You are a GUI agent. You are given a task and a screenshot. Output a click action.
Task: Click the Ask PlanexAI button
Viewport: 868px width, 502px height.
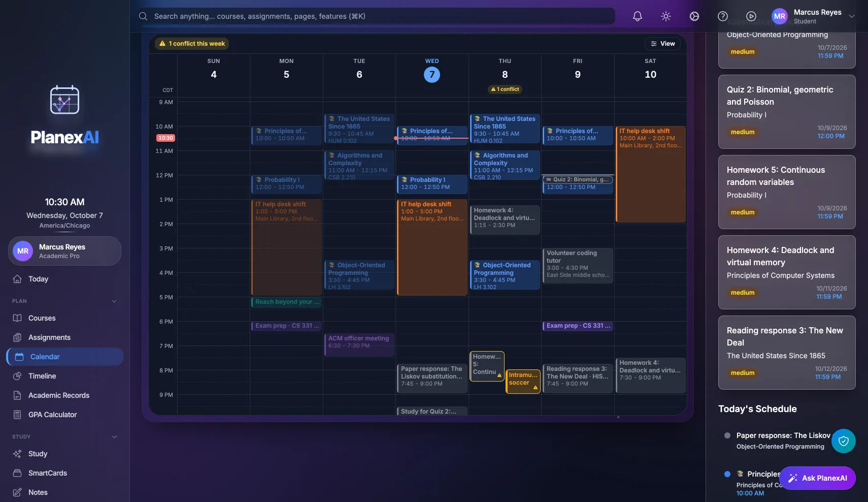coord(817,478)
